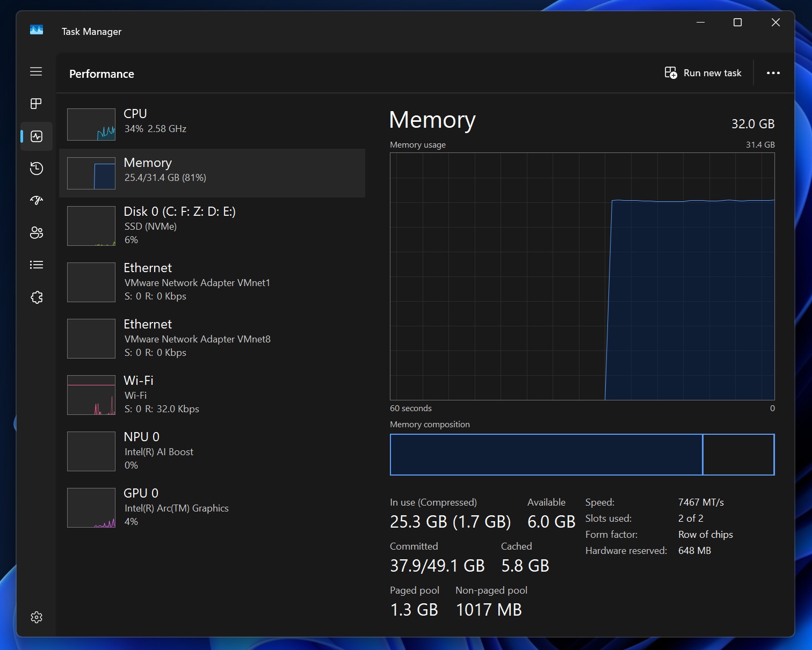Click the CPU usage graph thumbnail
812x650 pixels.
(91, 123)
